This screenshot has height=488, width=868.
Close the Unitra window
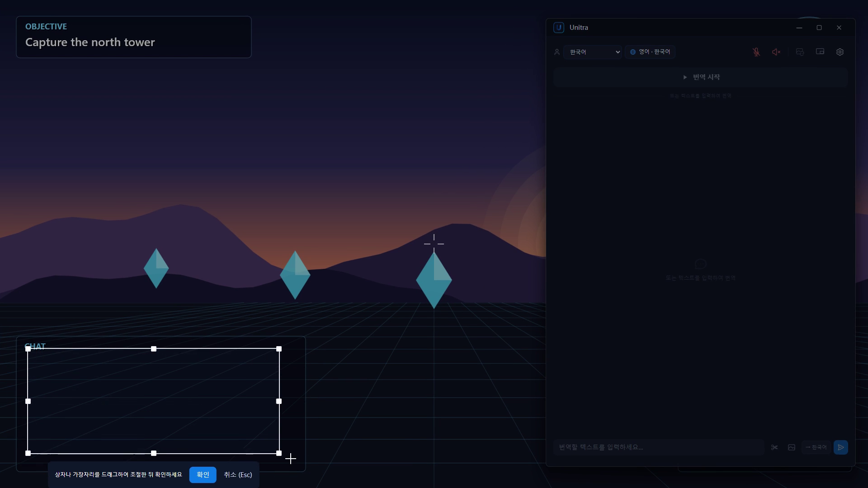coord(839,28)
